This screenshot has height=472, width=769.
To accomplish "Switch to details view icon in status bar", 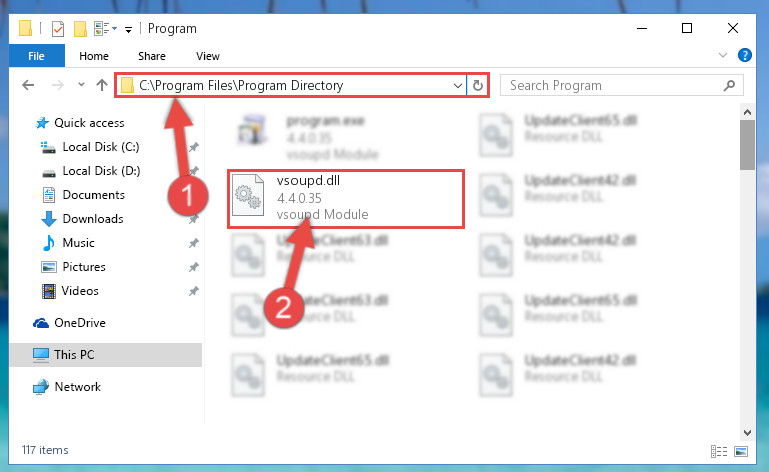I will pos(718,451).
